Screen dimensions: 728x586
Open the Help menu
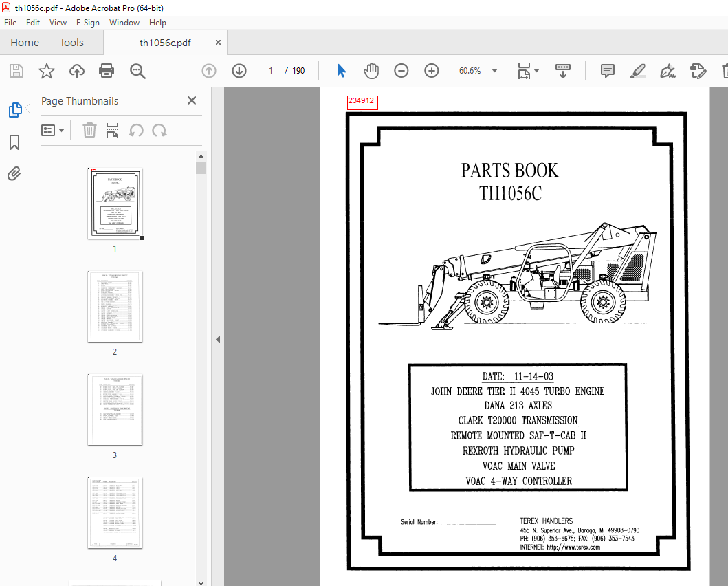pos(157,22)
